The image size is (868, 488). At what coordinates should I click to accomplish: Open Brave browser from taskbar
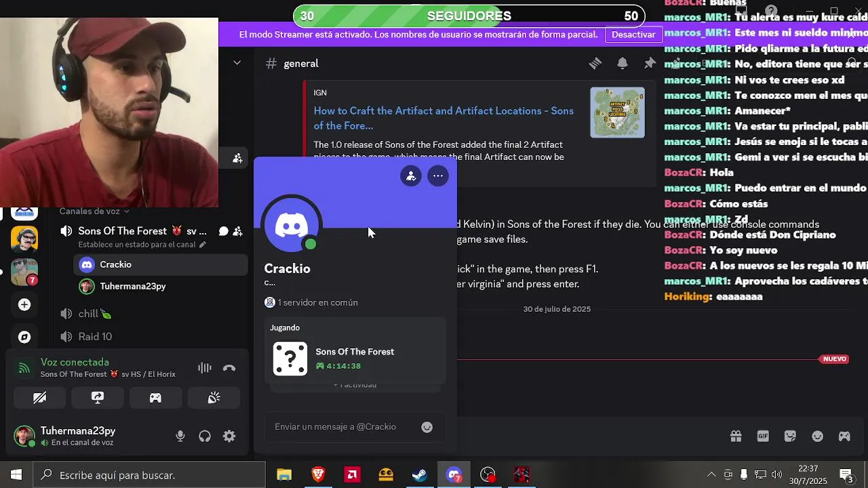click(x=318, y=475)
